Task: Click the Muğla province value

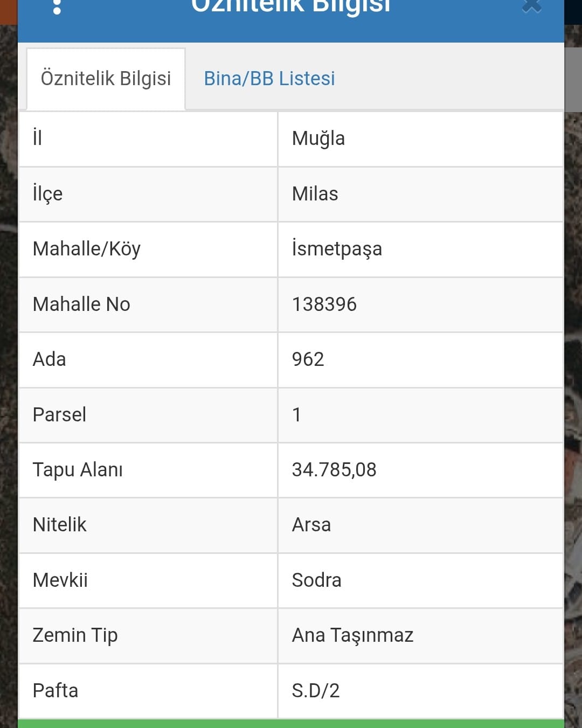Action: click(x=318, y=139)
